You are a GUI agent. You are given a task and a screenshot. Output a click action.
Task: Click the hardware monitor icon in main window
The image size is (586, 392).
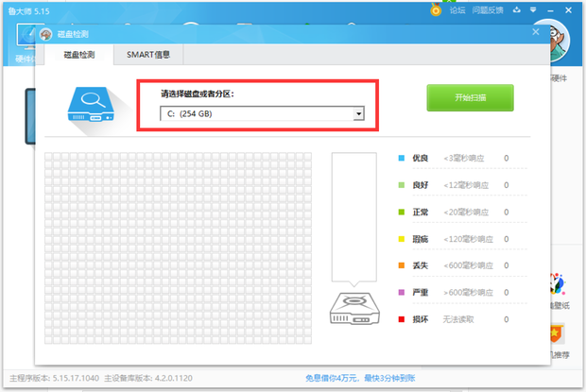26,36
